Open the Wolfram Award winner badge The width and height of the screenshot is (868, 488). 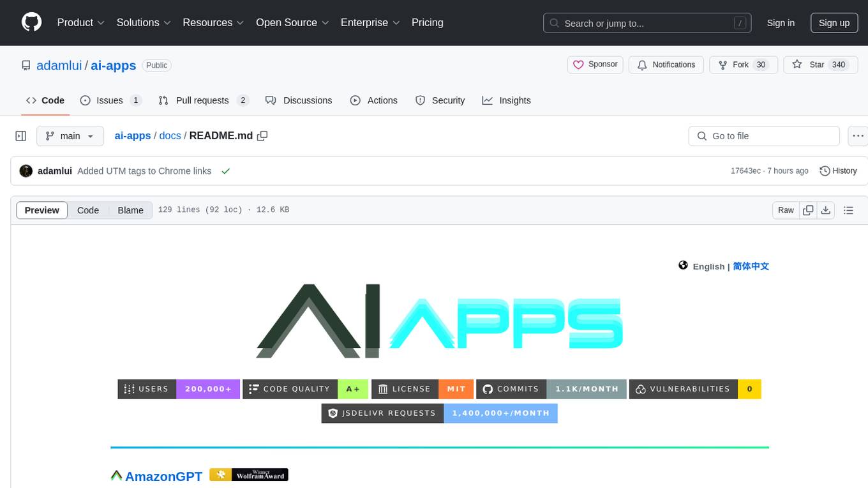tap(249, 475)
